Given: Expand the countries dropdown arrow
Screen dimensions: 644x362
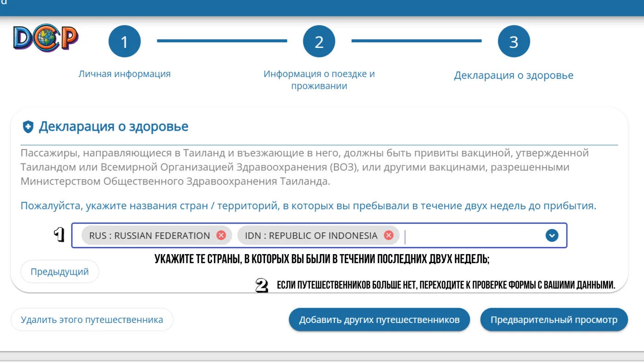Looking at the screenshot, I should point(552,235).
